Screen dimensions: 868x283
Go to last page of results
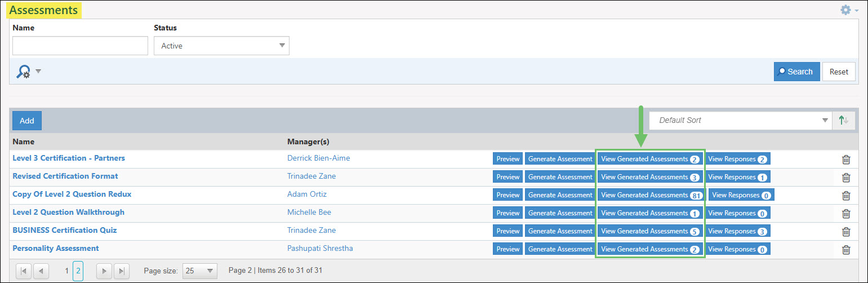coord(122,271)
